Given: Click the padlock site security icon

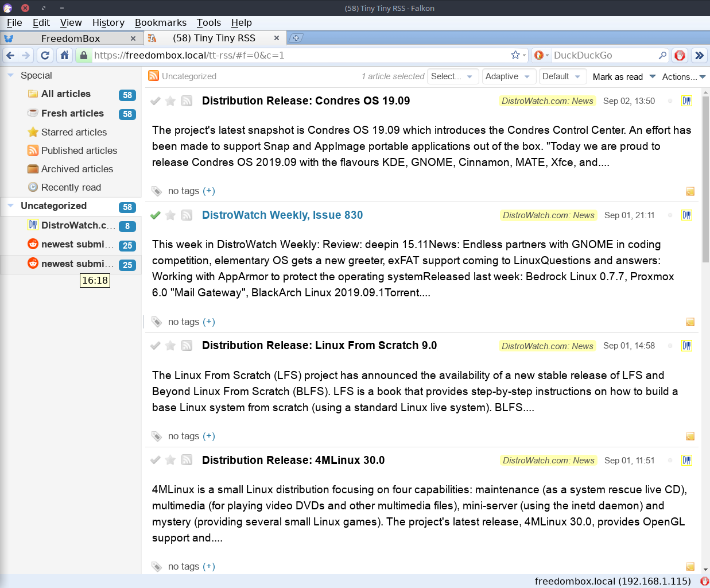Looking at the screenshot, I should click(x=84, y=56).
